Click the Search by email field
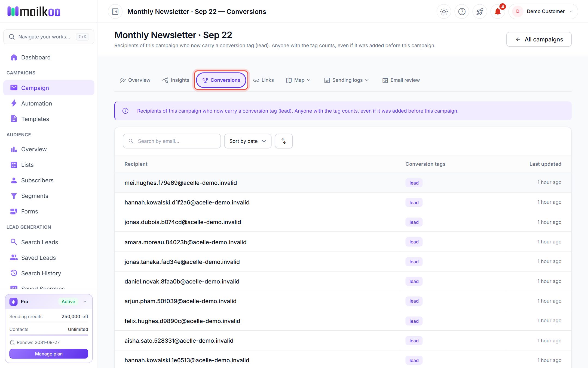The height and width of the screenshot is (368, 588). tap(172, 141)
